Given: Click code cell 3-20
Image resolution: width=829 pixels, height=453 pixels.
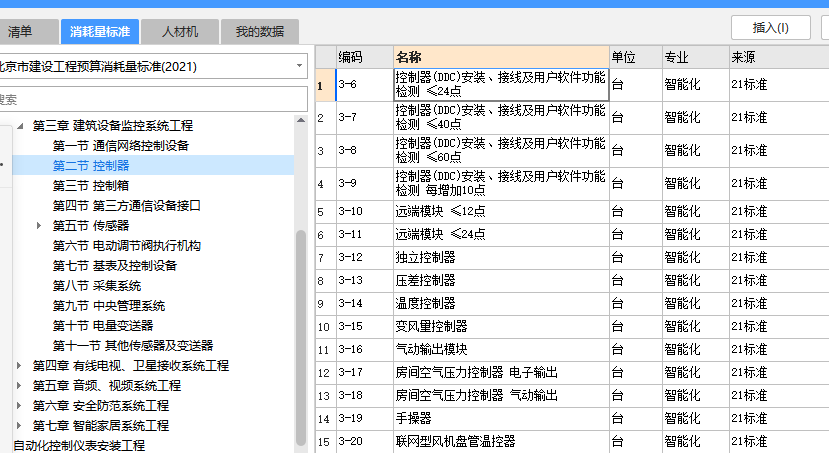Looking at the screenshot, I should [365, 441].
